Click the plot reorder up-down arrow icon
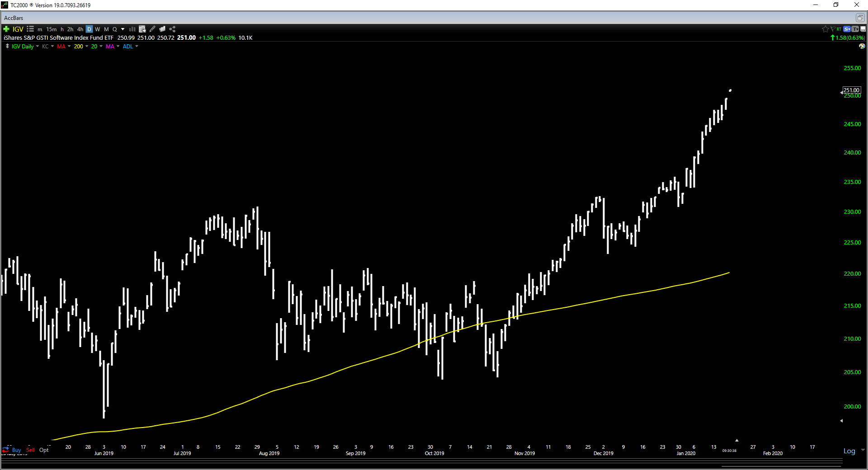The image size is (868, 470). pyautogui.click(x=7, y=46)
